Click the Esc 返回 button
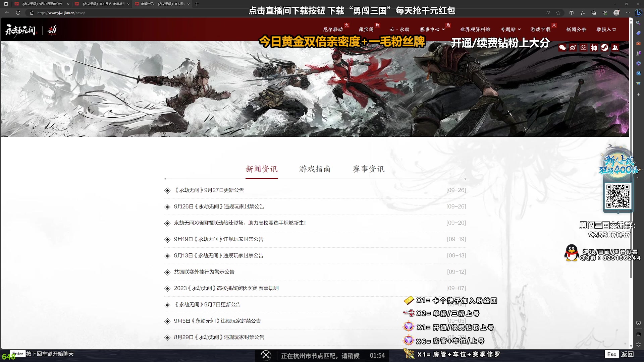This screenshot has height=362, width=644. click(x=620, y=354)
